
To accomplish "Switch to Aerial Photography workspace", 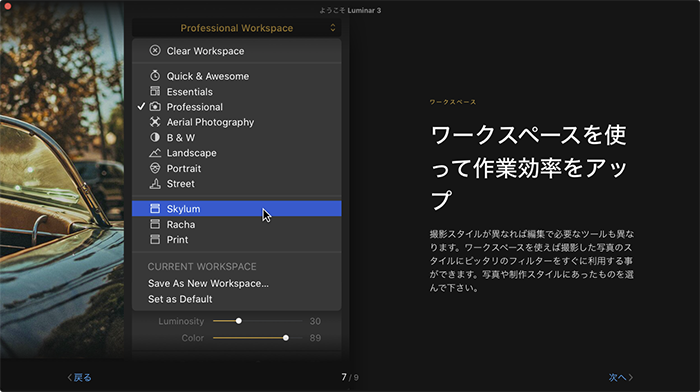I will (237, 122).
